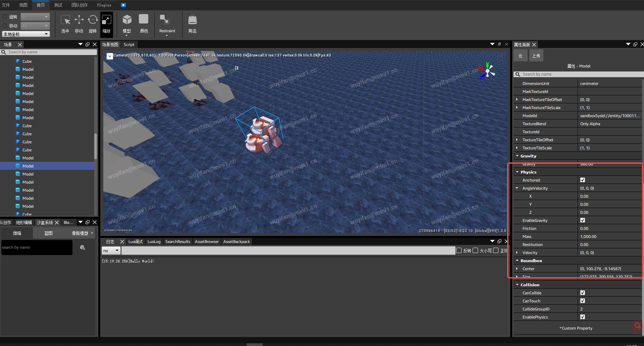Select the 选中 (select) tool
This screenshot has height=346, width=644.
(x=65, y=24)
